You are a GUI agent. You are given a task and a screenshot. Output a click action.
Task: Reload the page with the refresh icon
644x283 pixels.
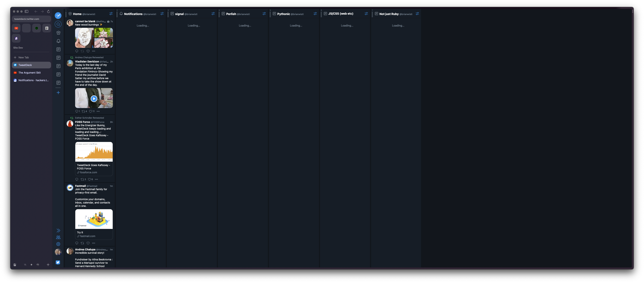tap(48, 11)
